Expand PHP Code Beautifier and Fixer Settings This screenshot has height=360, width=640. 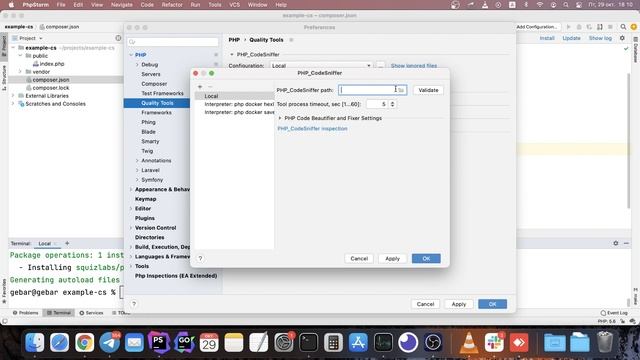(280, 118)
